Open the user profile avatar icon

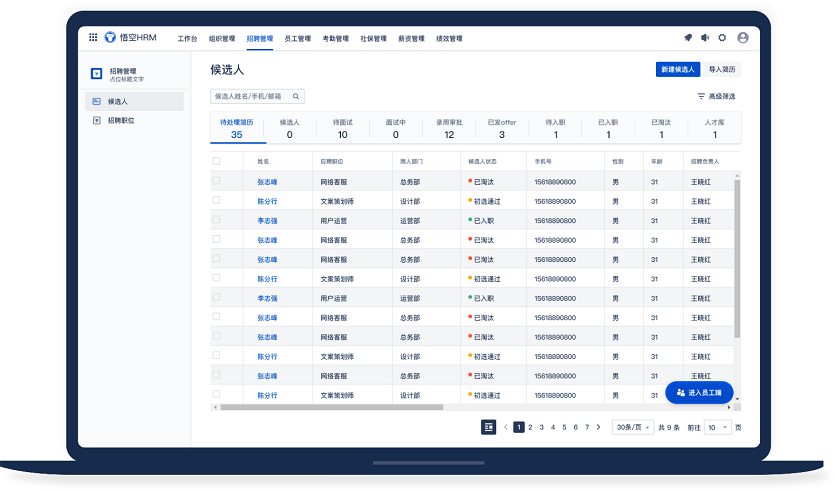coord(743,38)
